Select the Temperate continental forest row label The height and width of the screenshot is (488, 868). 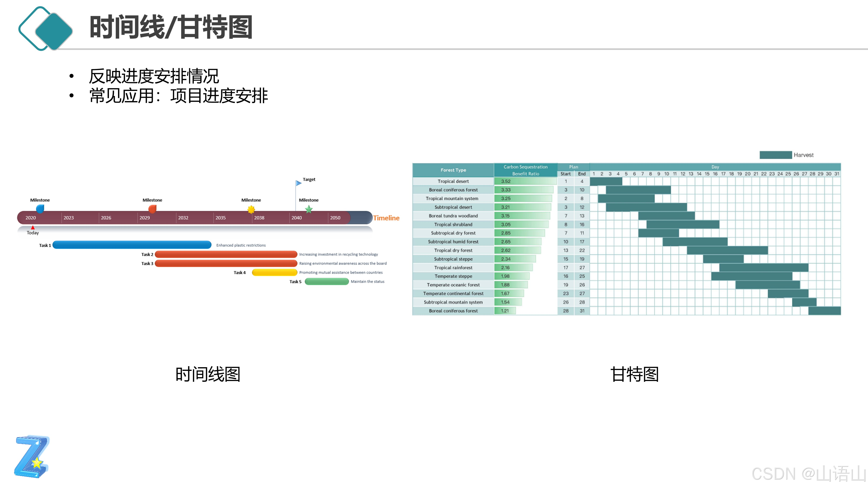(x=453, y=294)
